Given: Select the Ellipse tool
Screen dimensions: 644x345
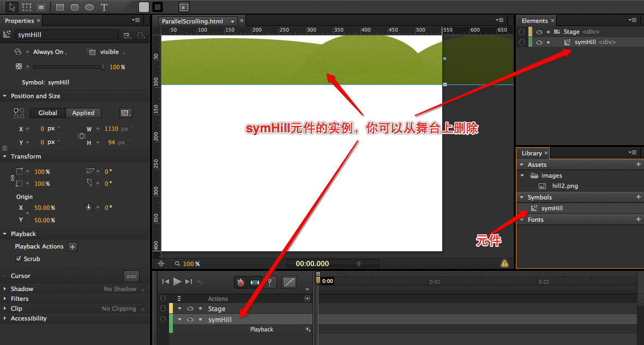Looking at the screenshot, I should coord(89,7).
